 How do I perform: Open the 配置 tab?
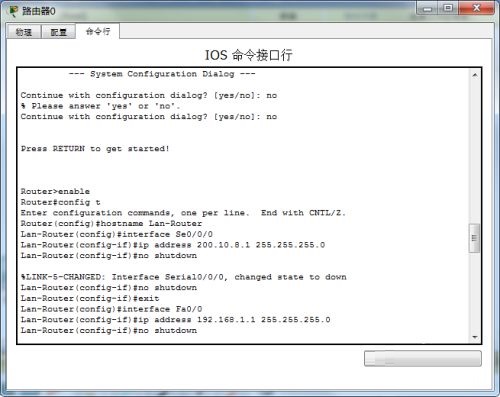58,32
